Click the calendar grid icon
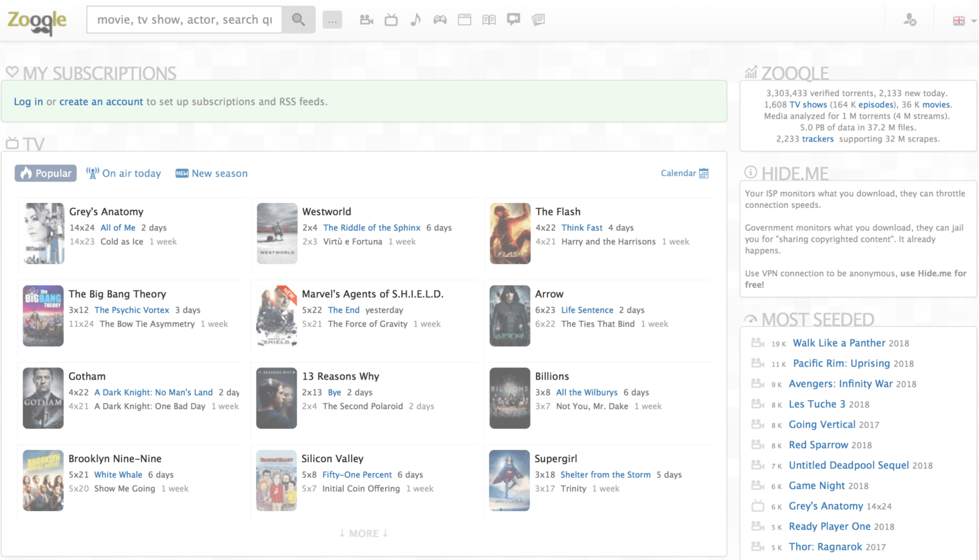Screen dimensions: 979x560 pos(704,174)
